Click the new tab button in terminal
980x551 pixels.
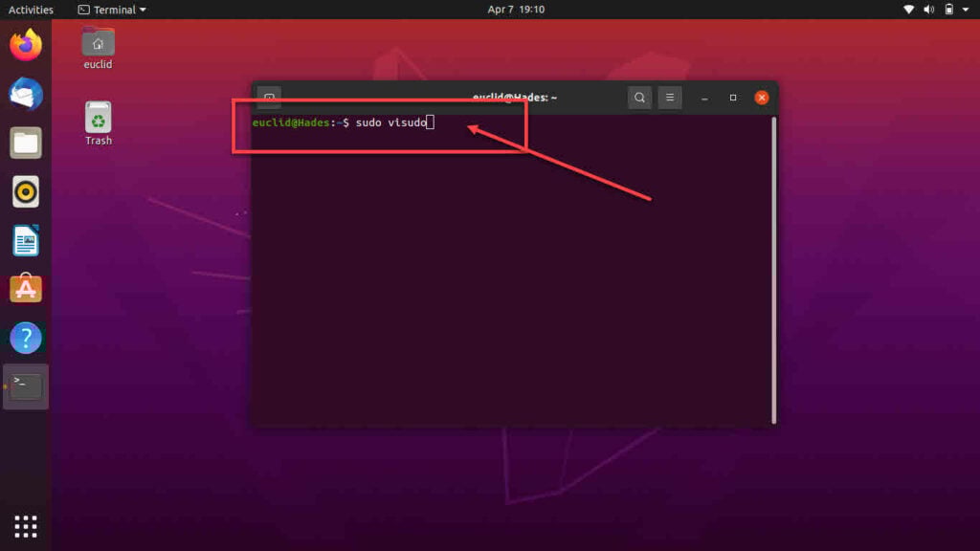tap(269, 99)
